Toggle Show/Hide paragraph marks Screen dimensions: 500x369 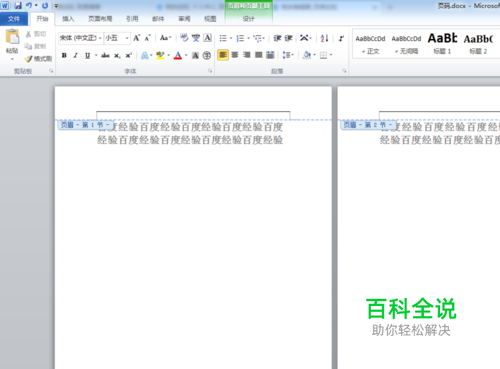341,38
